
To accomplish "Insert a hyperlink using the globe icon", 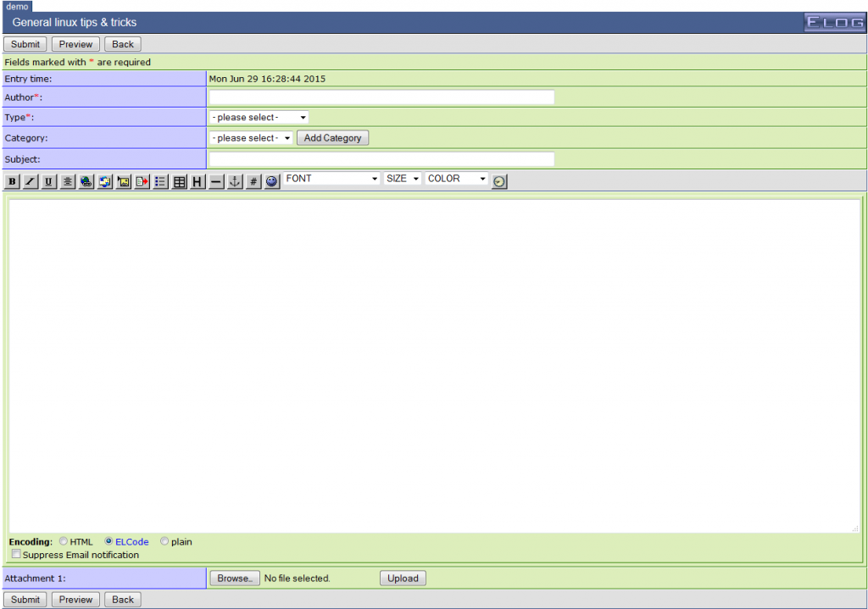I will 86,180.
